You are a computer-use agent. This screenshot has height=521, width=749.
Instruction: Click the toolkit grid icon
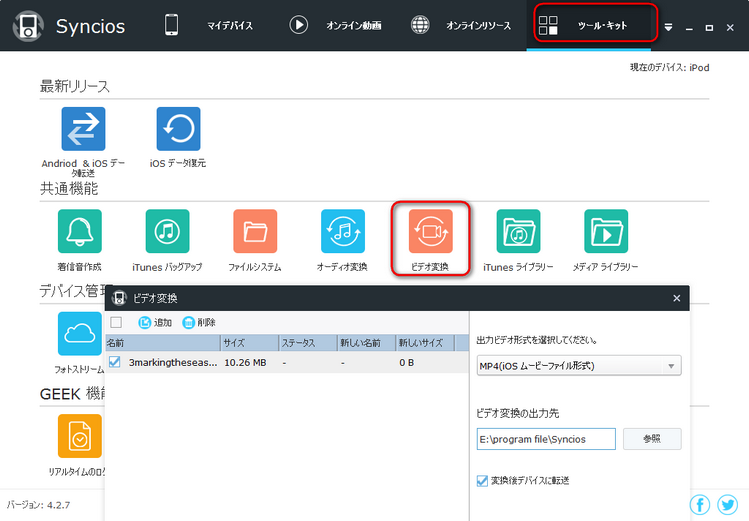click(x=548, y=25)
